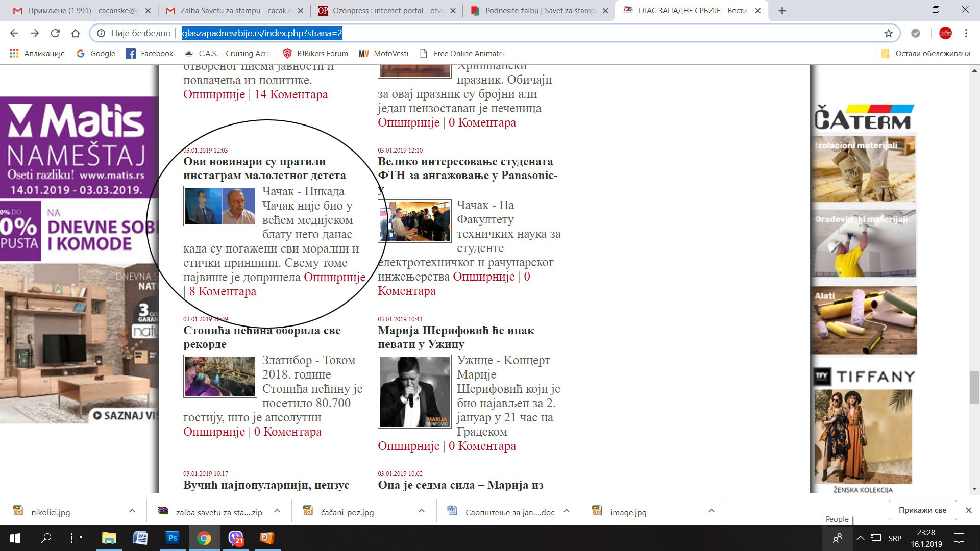
Task: Open the Windows notification center
Action: 959,538
